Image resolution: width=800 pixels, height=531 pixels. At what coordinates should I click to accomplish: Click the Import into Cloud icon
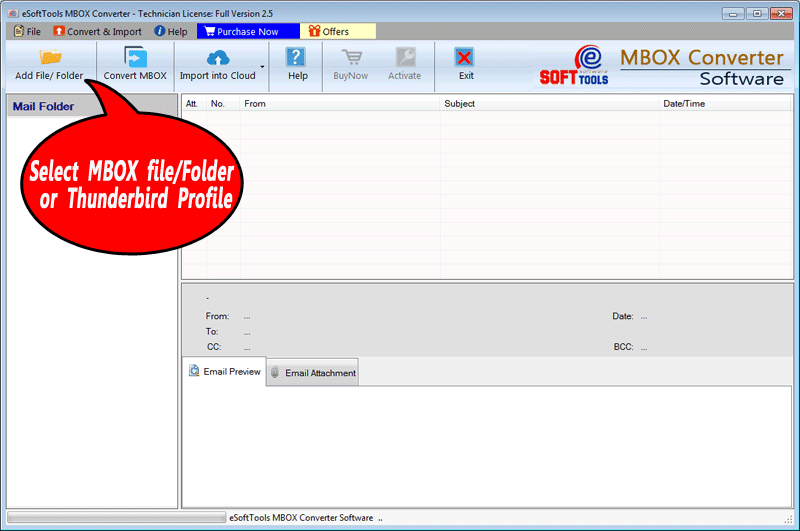pos(218,58)
